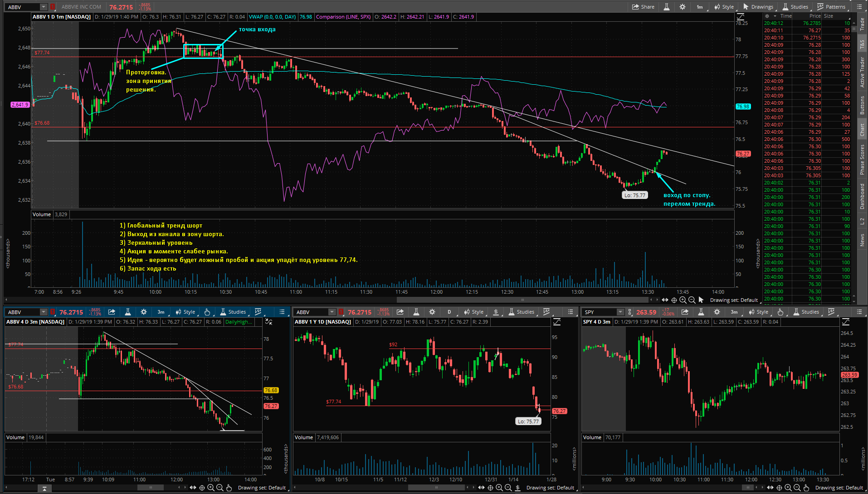Open the 1m timeframe dropdown
The image size is (868, 494).
[x=700, y=7]
